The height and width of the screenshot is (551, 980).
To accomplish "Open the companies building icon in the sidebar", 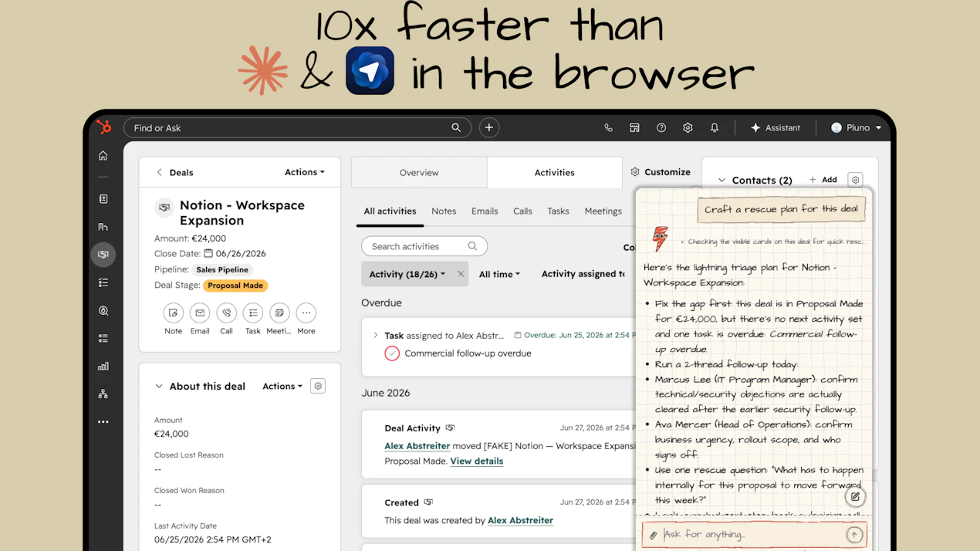I will coord(103,227).
